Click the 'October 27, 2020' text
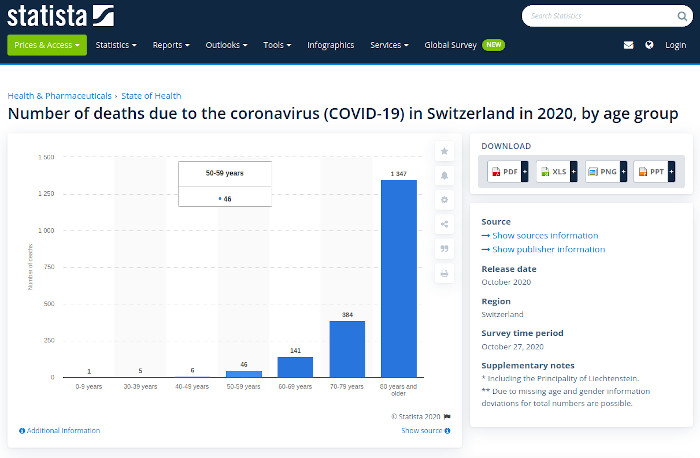Image resolution: width=700 pixels, height=458 pixels. tap(512, 347)
